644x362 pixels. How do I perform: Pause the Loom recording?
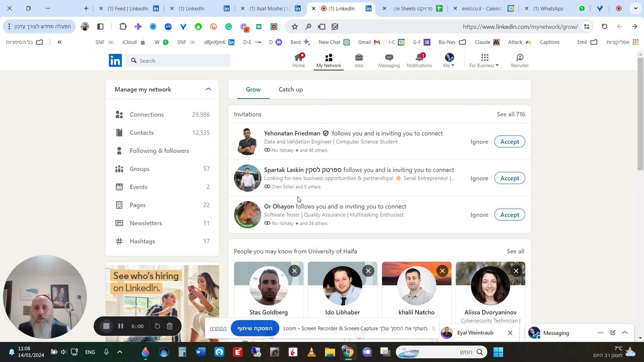tap(121, 326)
